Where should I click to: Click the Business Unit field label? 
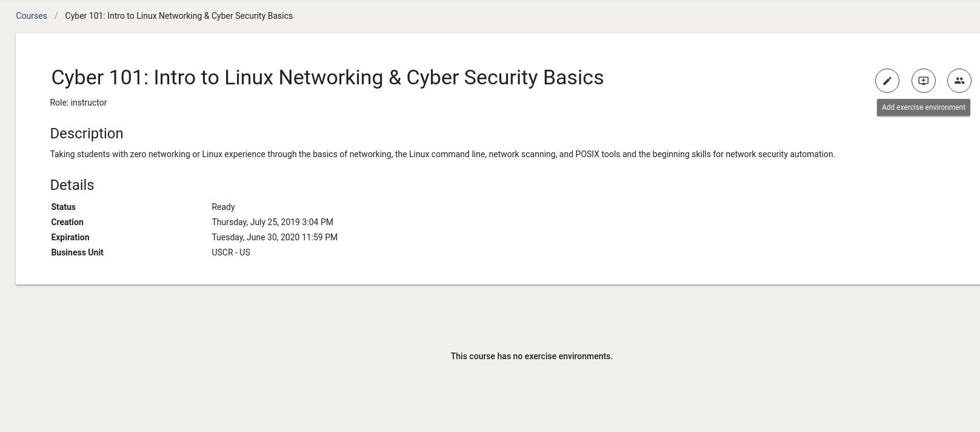tap(78, 252)
